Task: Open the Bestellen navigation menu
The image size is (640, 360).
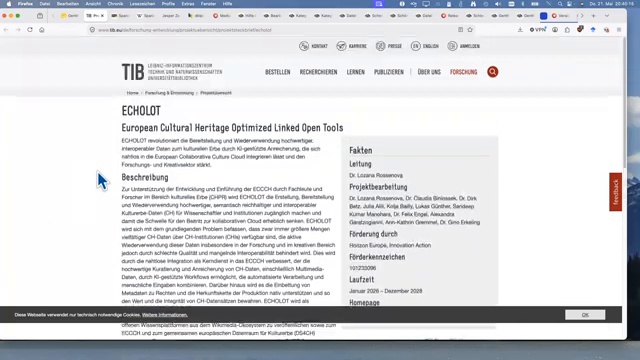Action: coord(278,72)
